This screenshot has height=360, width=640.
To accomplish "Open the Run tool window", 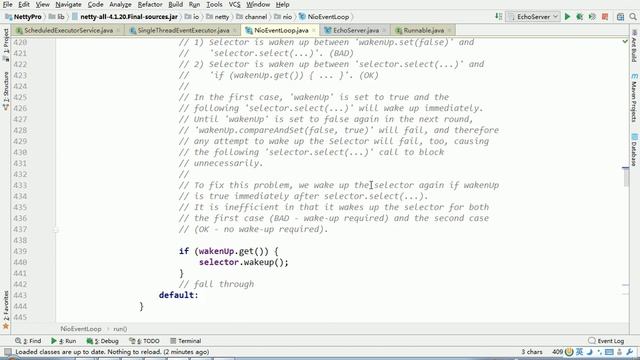I will (64, 341).
